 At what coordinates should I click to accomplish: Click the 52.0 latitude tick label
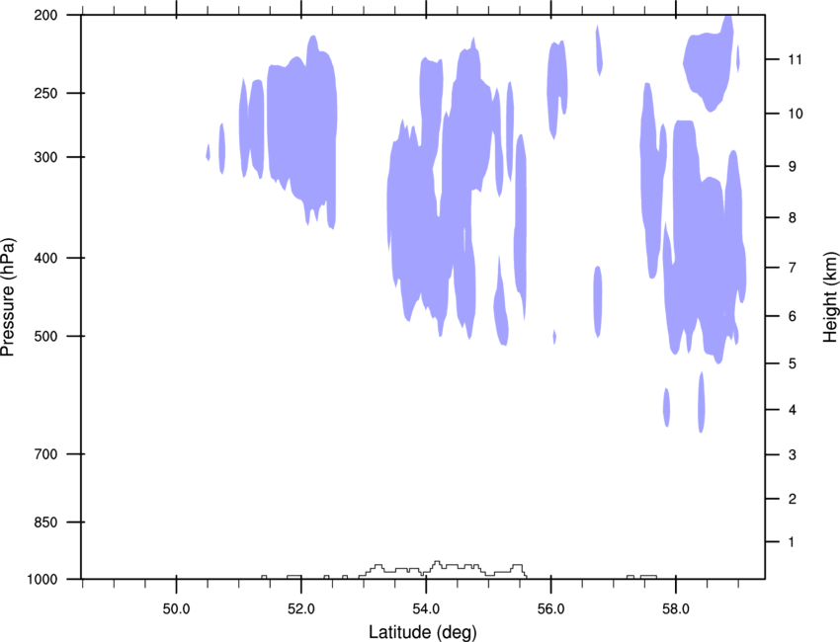(301, 609)
